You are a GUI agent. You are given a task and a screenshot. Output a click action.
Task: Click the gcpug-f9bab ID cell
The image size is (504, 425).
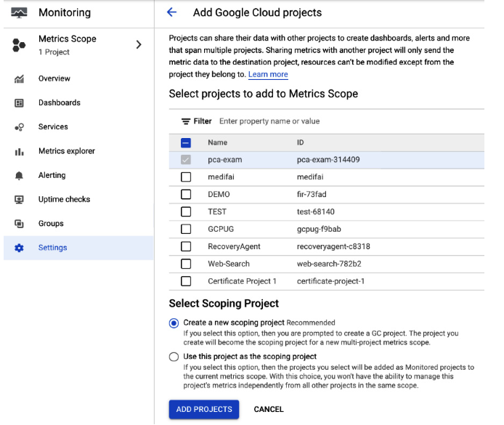coord(319,230)
